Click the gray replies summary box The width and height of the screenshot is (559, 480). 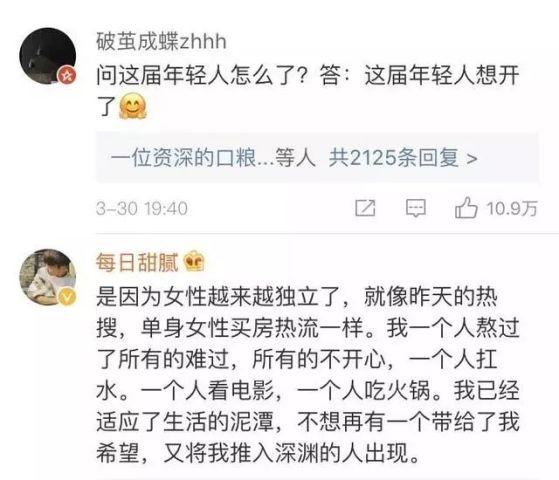317,157
